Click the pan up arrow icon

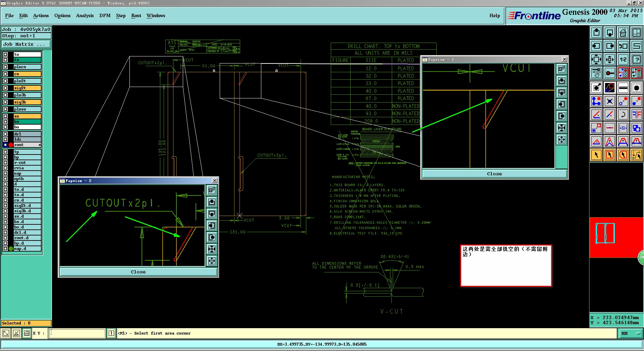(596, 33)
